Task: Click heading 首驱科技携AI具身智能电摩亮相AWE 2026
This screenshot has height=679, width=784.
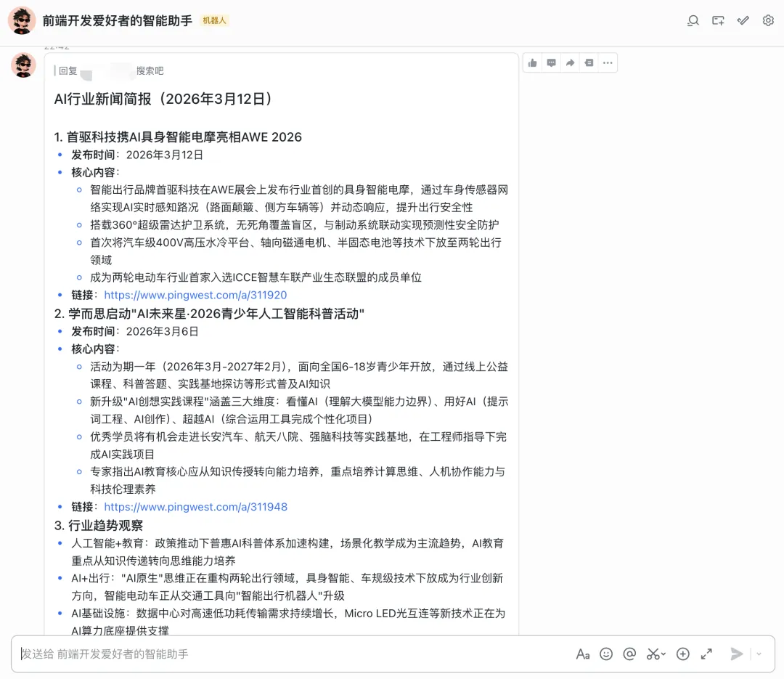Action: pyautogui.click(x=178, y=137)
